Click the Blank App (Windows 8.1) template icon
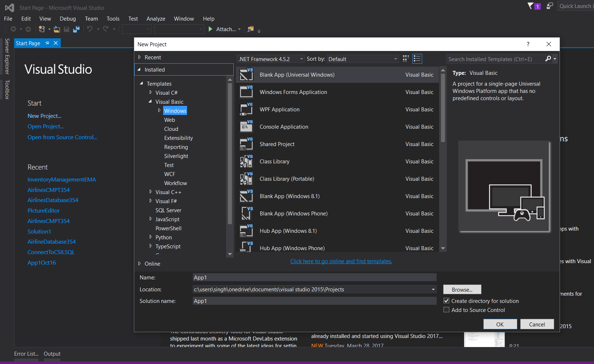Viewport: 594px width, 364px height. (246, 196)
